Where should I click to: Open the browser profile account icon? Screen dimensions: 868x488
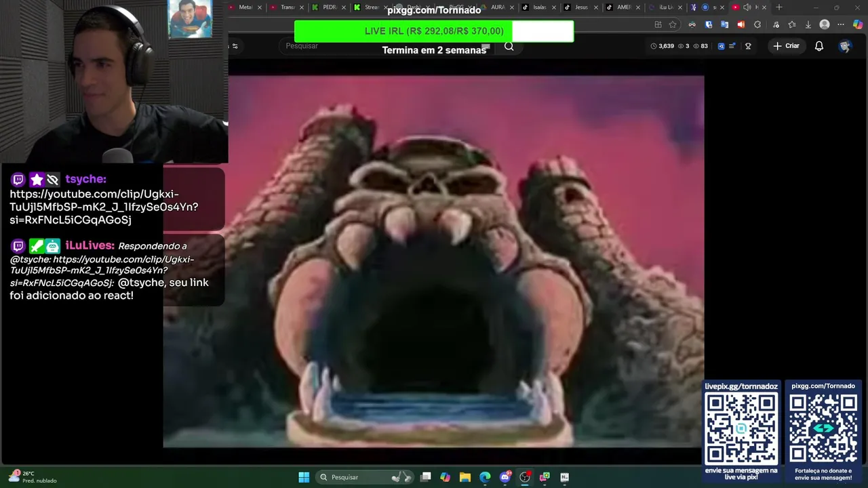(x=825, y=24)
